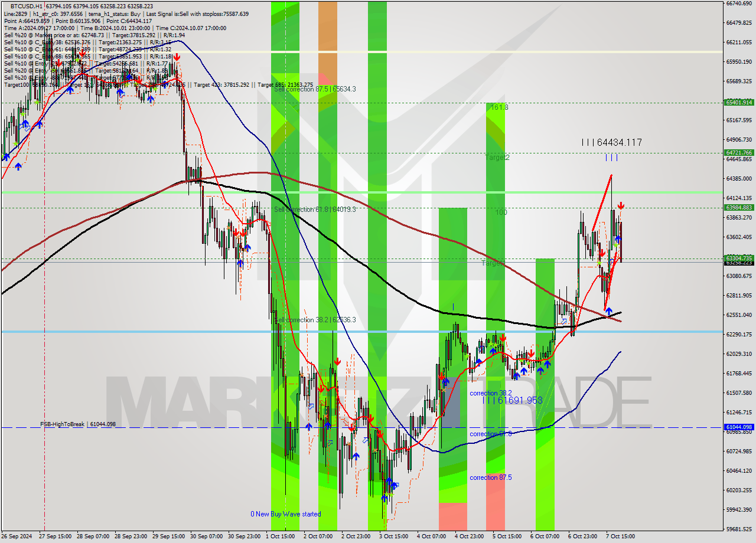Click the 'Sell correction 87.5 | 65634.3' label
Image resolution: width=756 pixels, height=543 pixels.
pyautogui.click(x=315, y=89)
